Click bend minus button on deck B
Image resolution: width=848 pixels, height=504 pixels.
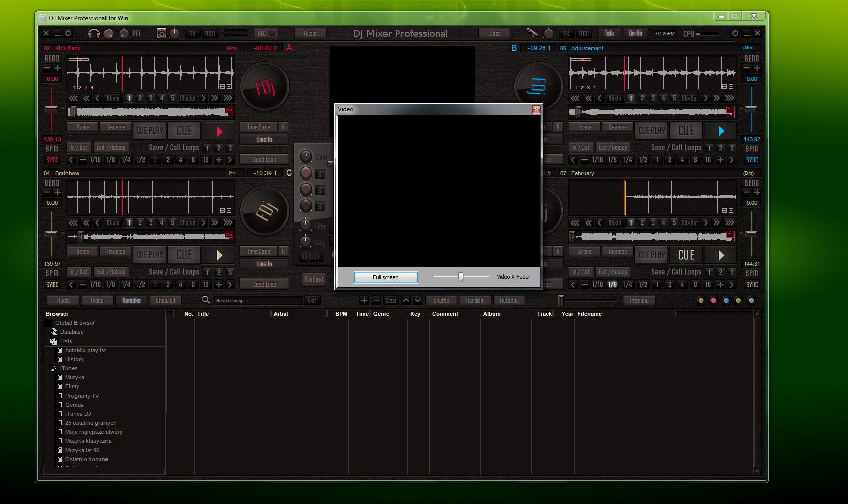747,68
